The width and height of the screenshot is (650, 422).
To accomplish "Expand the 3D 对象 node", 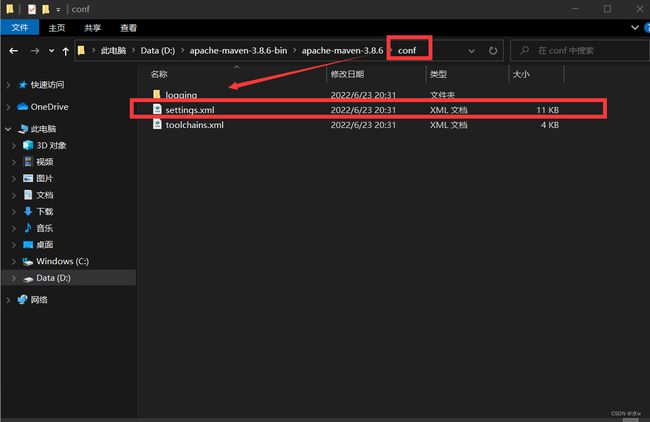I will point(14,146).
